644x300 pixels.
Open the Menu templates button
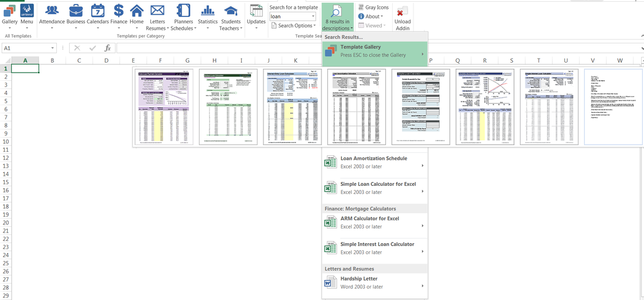(27, 17)
